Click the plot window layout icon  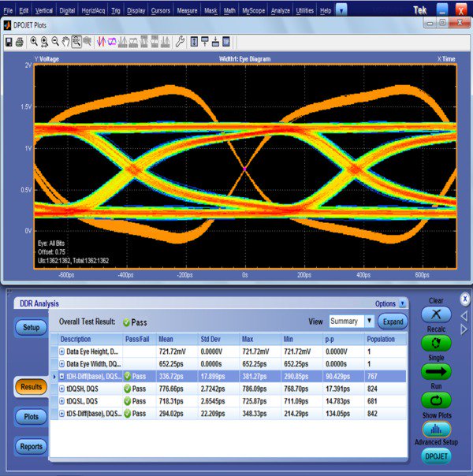pos(226,42)
